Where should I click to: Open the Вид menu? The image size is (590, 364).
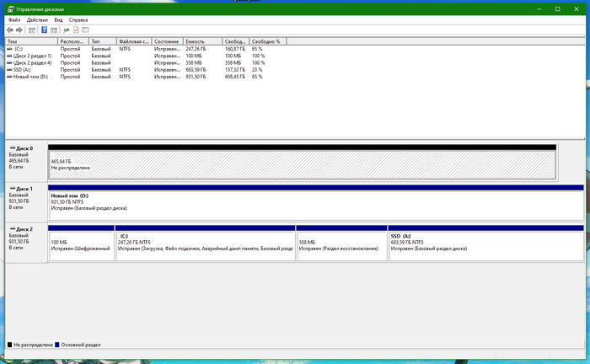pos(58,19)
